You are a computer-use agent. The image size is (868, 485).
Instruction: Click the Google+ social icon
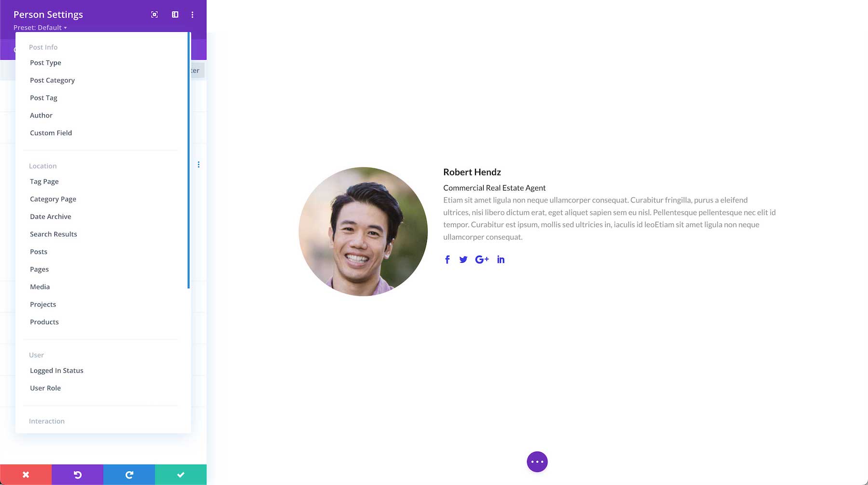482,259
